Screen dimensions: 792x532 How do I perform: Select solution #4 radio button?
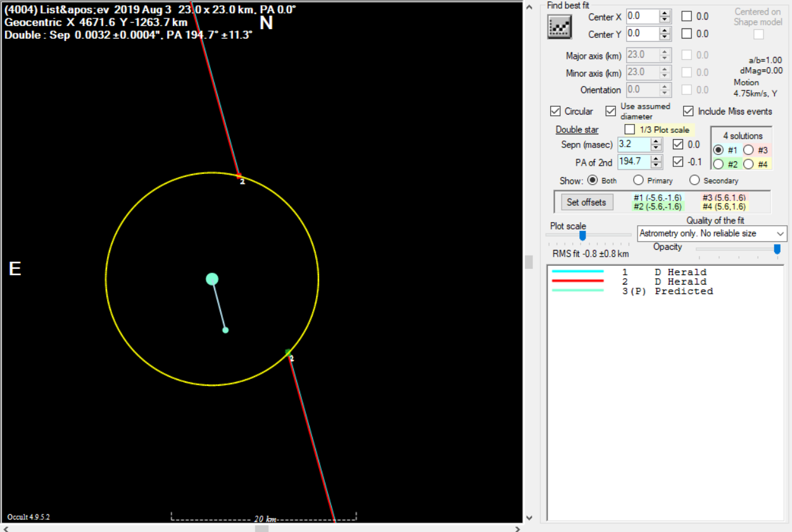coord(748,164)
